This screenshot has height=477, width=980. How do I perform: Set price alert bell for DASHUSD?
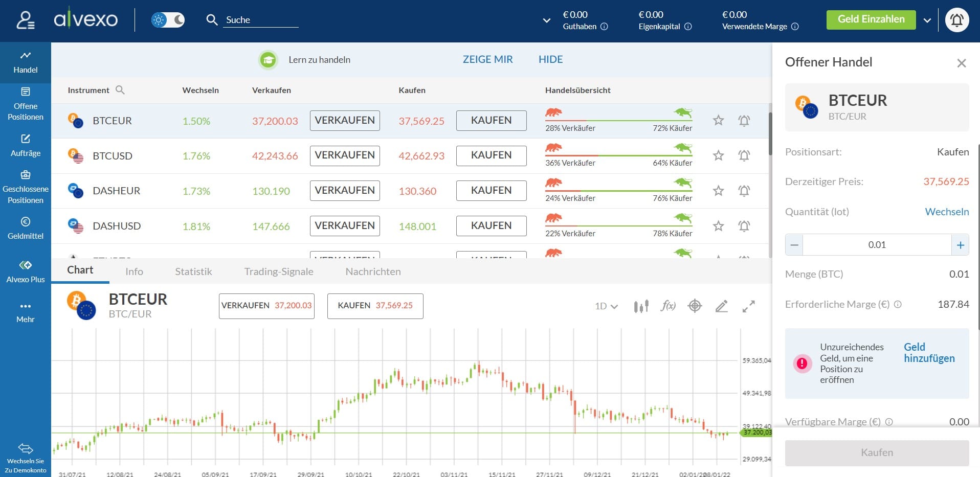744,226
